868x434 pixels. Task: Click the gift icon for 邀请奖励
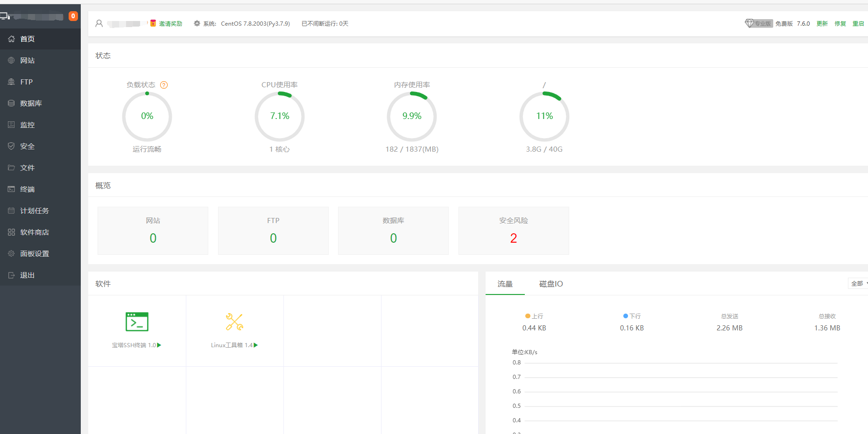pos(153,23)
